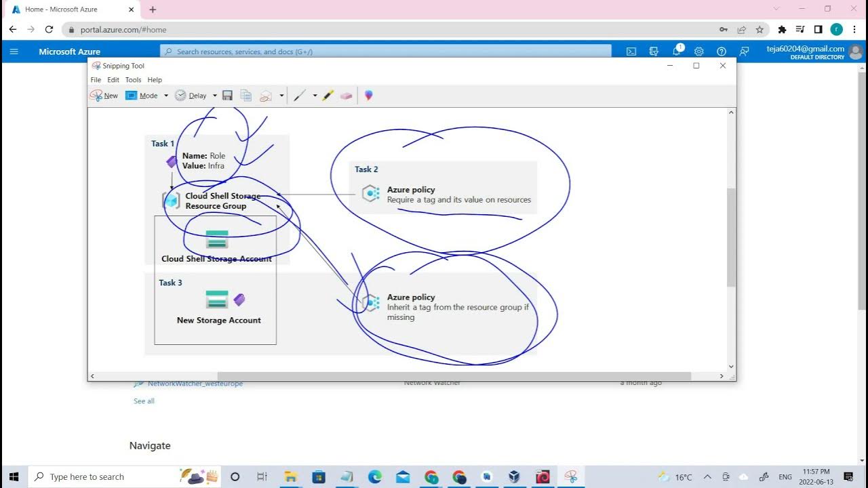
Task: Open the Windows Start menu
Action: point(14,476)
